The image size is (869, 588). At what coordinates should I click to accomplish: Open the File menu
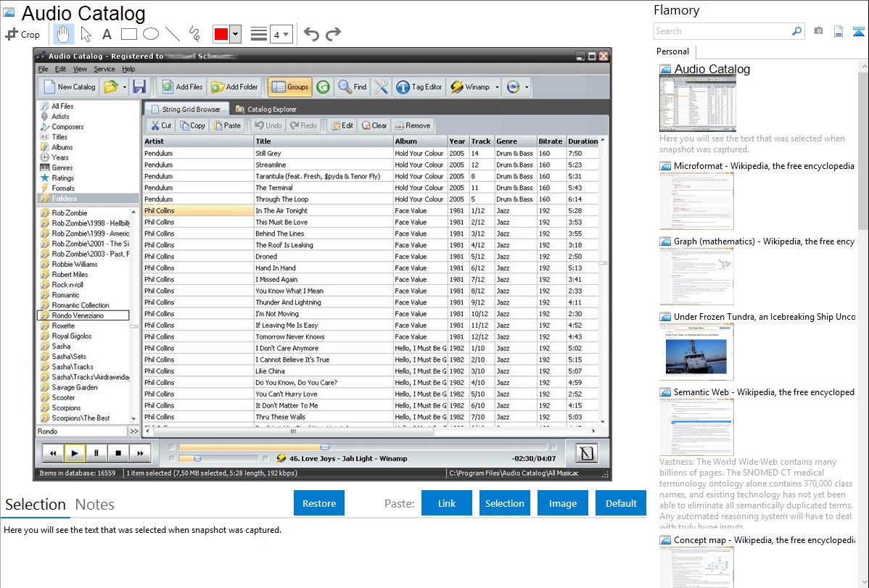44,70
